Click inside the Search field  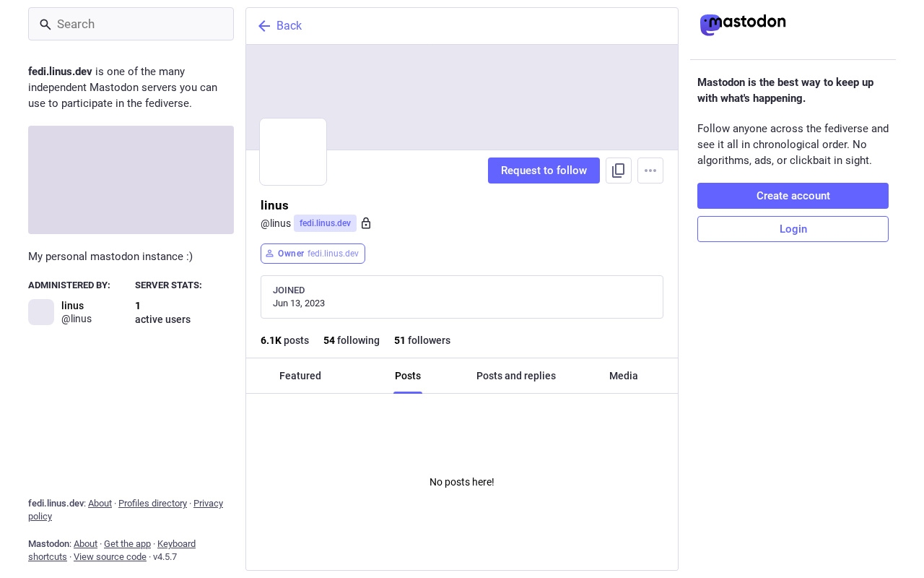coord(131,24)
